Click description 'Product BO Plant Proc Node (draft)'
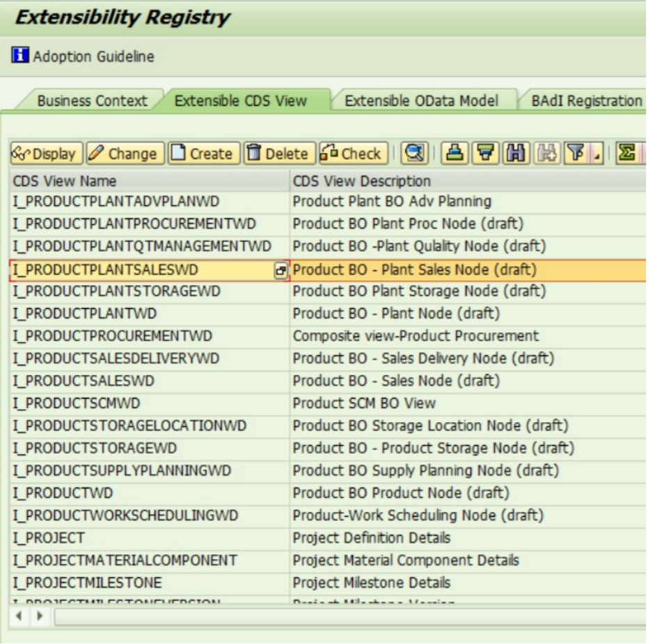650x644 pixels. pyautogui.click(x=408, y=224)
